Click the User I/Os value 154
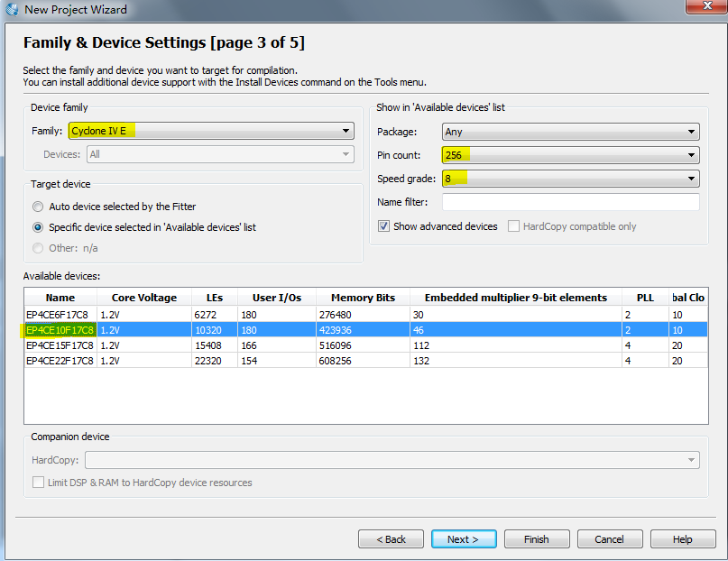728x561 pixels. (249, 361)
